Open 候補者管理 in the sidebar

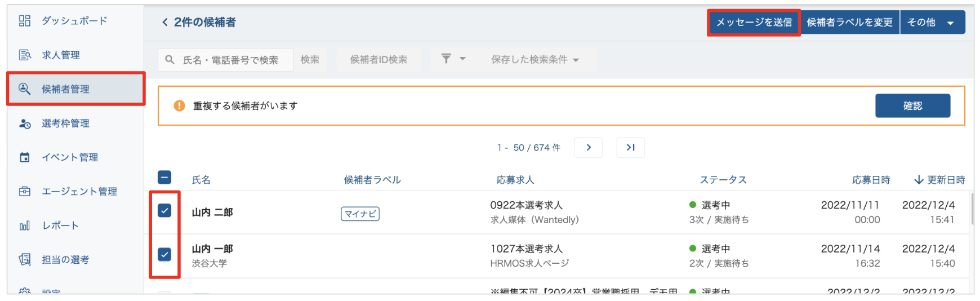[x=65, y=89]
